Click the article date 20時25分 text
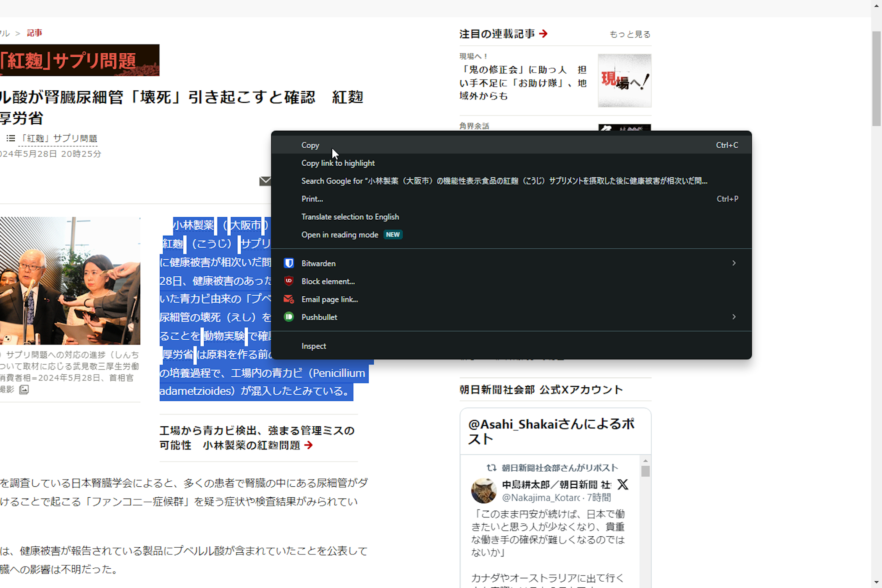882x588 pixels. [81, 154]
